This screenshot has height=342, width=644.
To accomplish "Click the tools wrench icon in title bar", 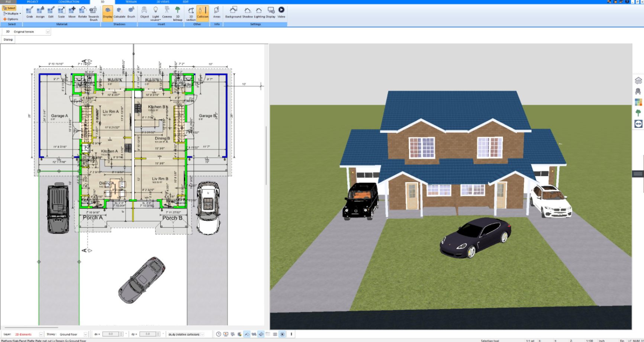I will 609,2.
